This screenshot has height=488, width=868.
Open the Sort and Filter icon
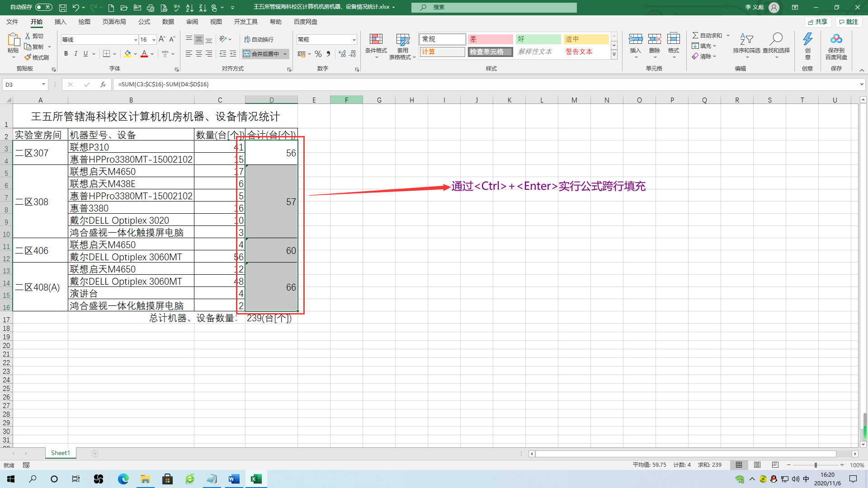pos(746,39)
